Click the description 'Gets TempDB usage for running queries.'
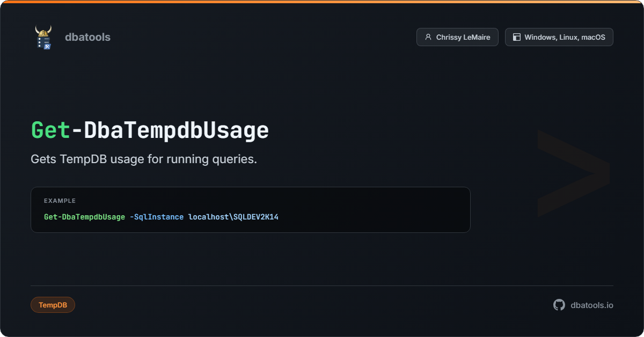The width and height of the screenshot is (644, 337). pos(144,159)
